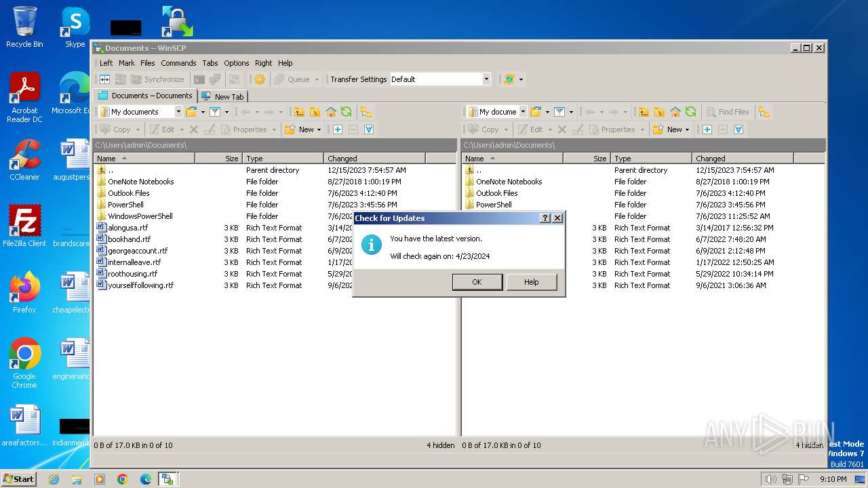Select Outlook Files folder in right panel
868x488 pixels.
click(x=496, y=193)
